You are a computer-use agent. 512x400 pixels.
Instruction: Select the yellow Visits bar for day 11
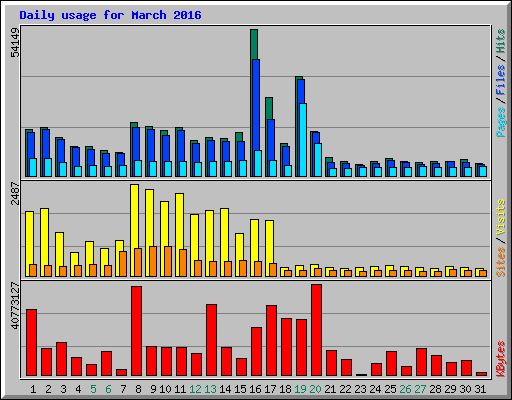tap(179, 221)
